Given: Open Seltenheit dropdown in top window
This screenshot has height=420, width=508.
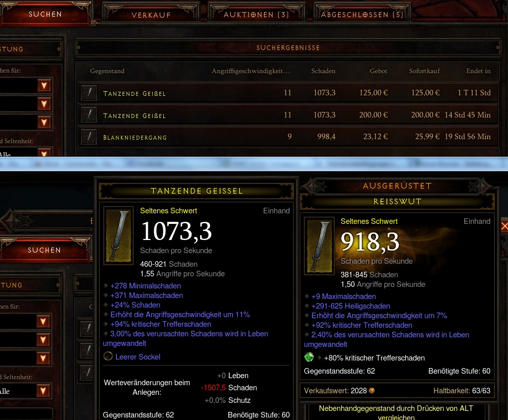Looking at the screenshot, I should coord(44,153).
